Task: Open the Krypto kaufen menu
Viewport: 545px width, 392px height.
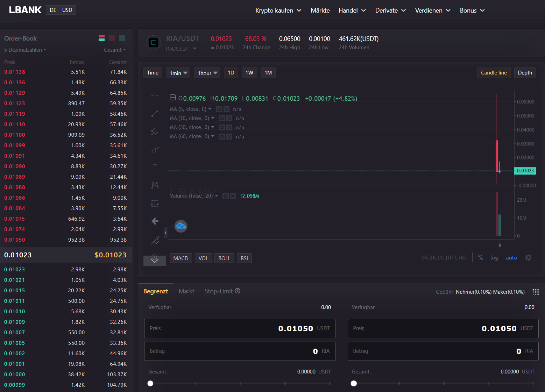Action: (x=278, y=10)
